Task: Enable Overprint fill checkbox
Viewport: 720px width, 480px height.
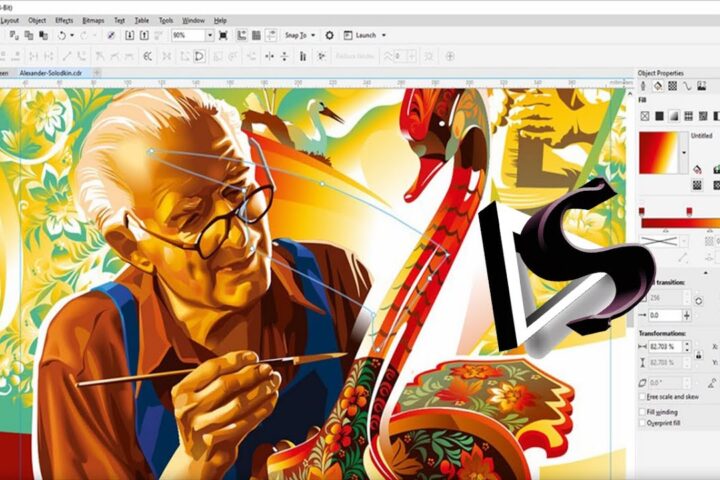Action: click(x=642, y=423)
